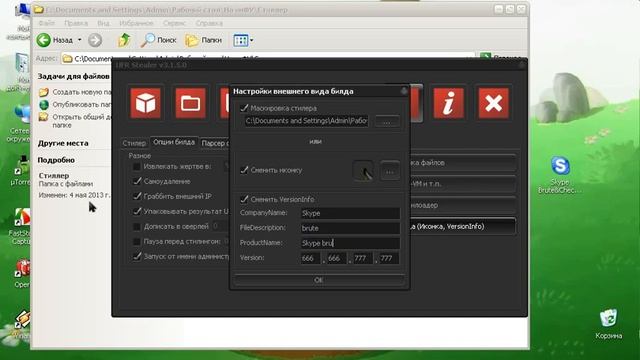Click the ProductName input field

click(x=350, y=243)
